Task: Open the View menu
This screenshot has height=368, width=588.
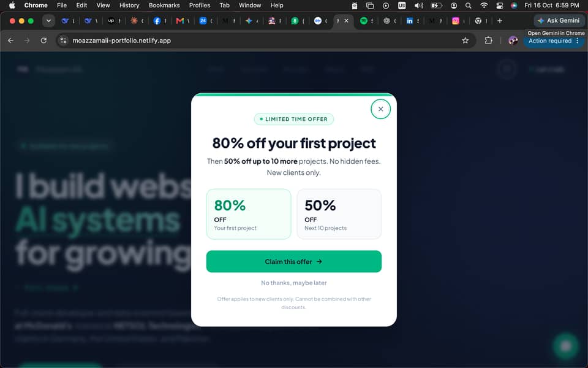Action: click(103, 6)
